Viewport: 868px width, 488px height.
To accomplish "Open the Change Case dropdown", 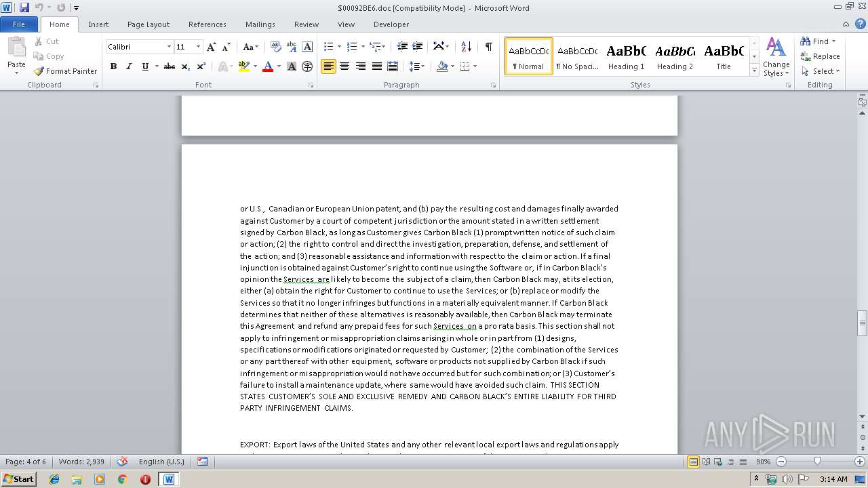I will coord(250,47).
